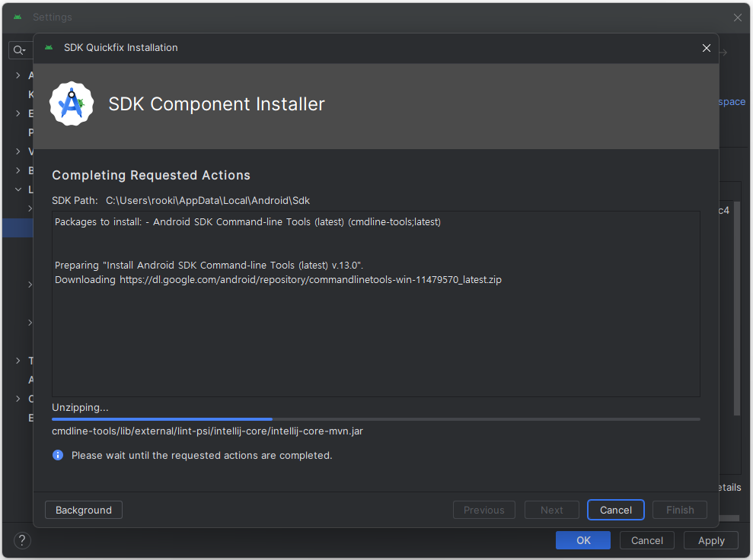Viewport: 753px width, 560px height.
Task: Click the Android icon in the Settings title bar
Action: tap(18, 17)
